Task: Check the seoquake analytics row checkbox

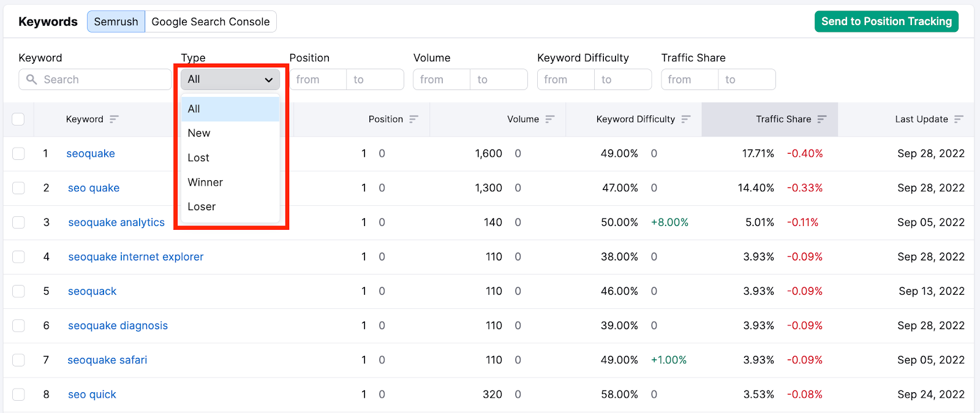Action: click(x=18, y=222)
